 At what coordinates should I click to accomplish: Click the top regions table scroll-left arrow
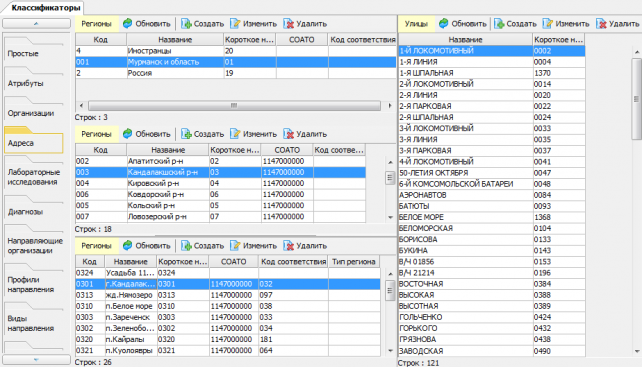(81, 105)
